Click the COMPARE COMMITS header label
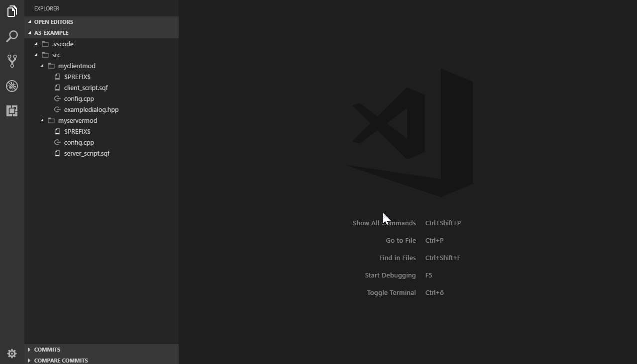Image resolution: width=637 pixels, height=364 pixels. pos(61,361)
